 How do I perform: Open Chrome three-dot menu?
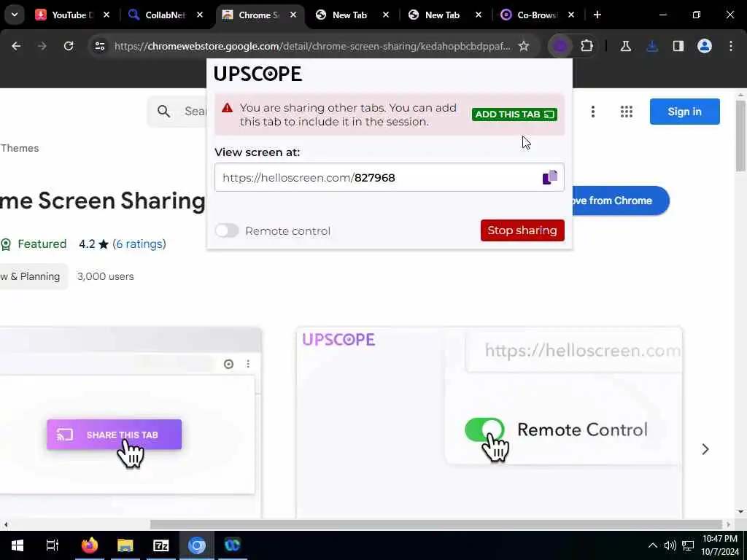[731, 46]
